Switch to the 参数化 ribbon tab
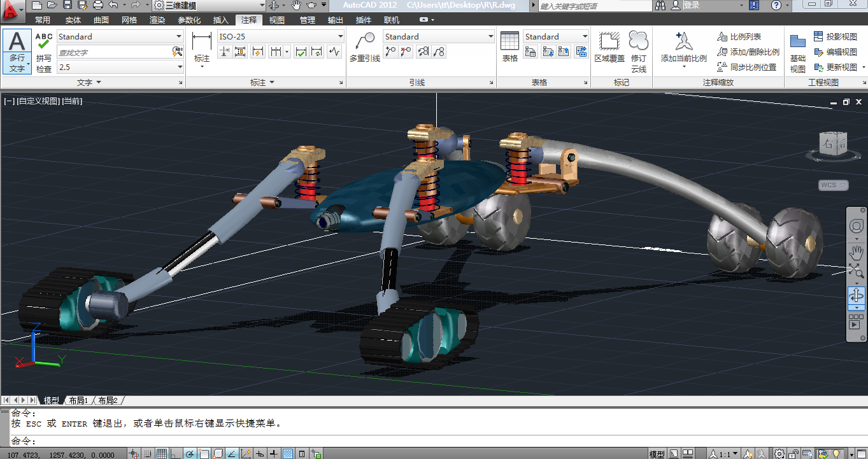This screenshot has height=459, width=868. click(189, 20)
